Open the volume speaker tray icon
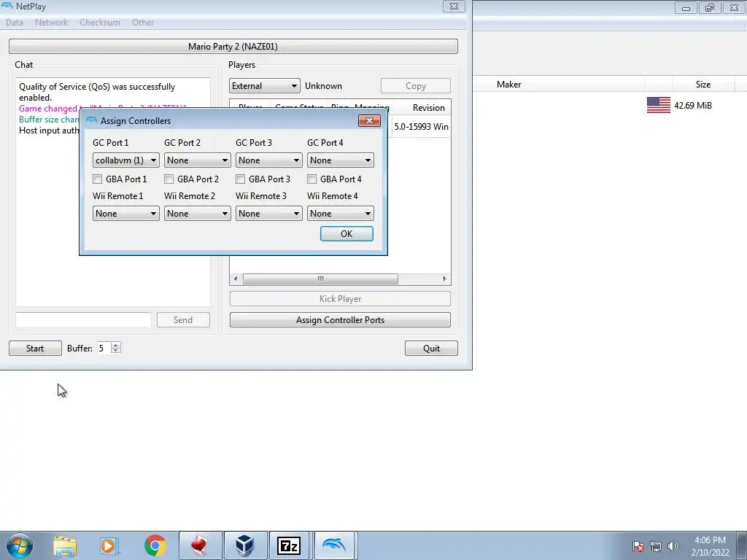747x560 pixels. tap(673, 546)
